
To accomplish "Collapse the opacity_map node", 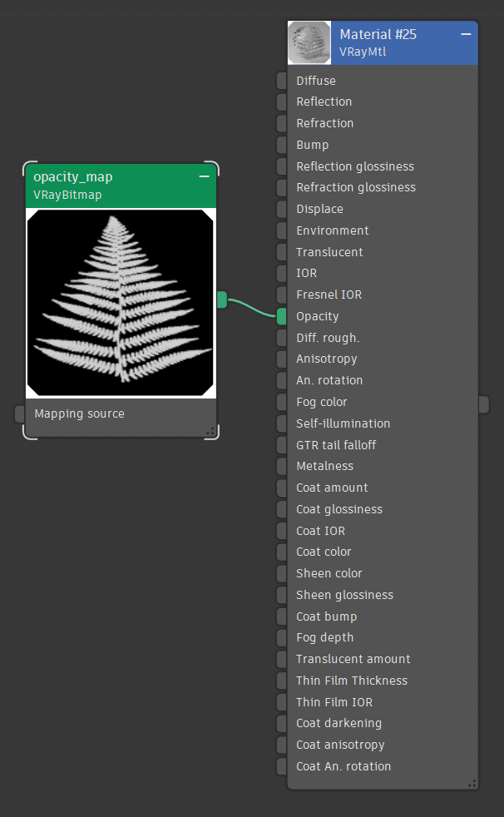I will click(204, 176).
